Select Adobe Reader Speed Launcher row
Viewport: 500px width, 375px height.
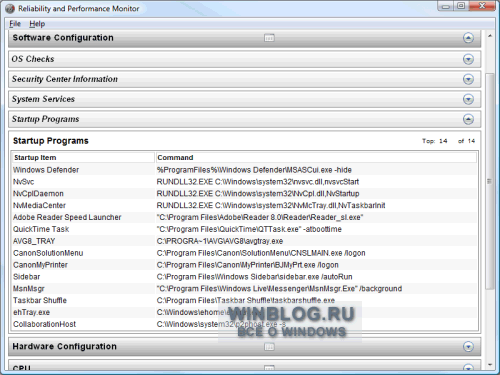click(x=245, y=217)
